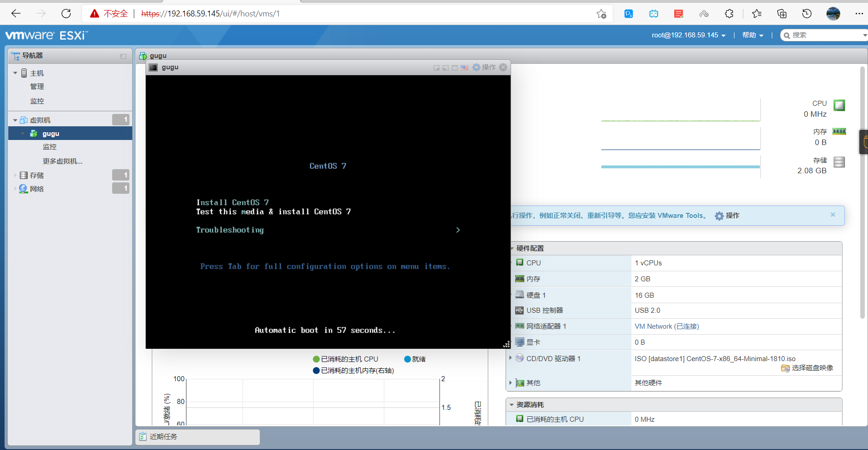The height and width of the screenshot is (450, 868).
Task: Select 虚拟机 in the navigator
Action: pos(40,120)
